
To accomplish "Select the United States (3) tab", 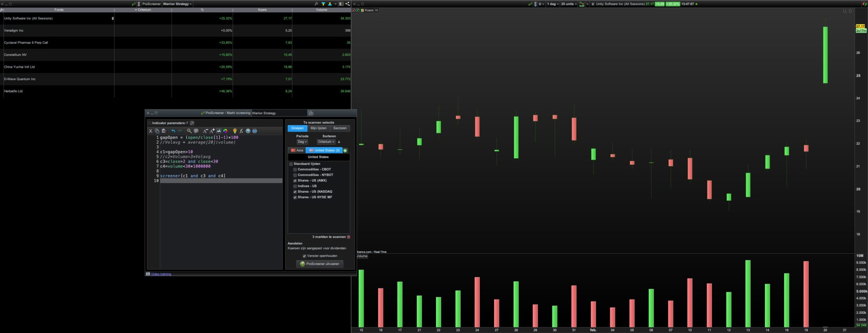I will (324, 151).
